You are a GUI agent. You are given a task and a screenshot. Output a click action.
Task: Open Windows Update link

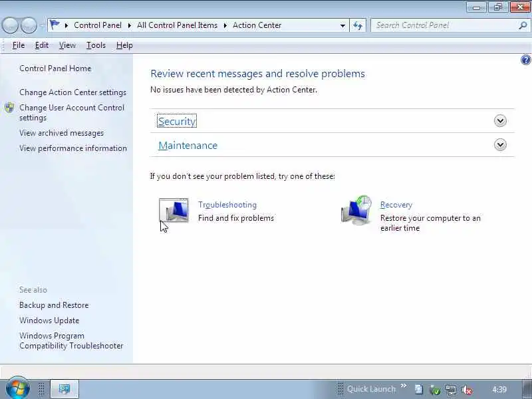[49, 321]
